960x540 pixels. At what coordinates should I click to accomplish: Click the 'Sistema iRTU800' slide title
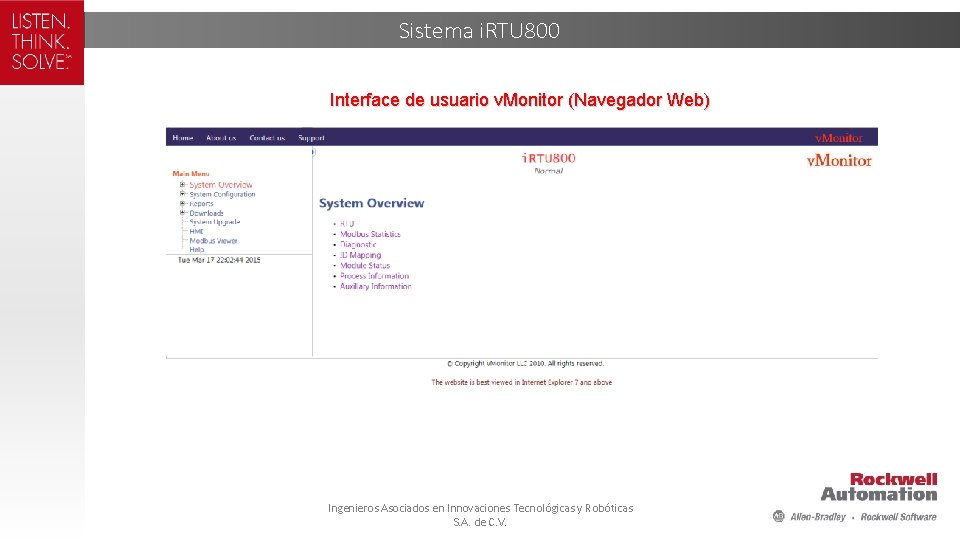pos(479,31)
